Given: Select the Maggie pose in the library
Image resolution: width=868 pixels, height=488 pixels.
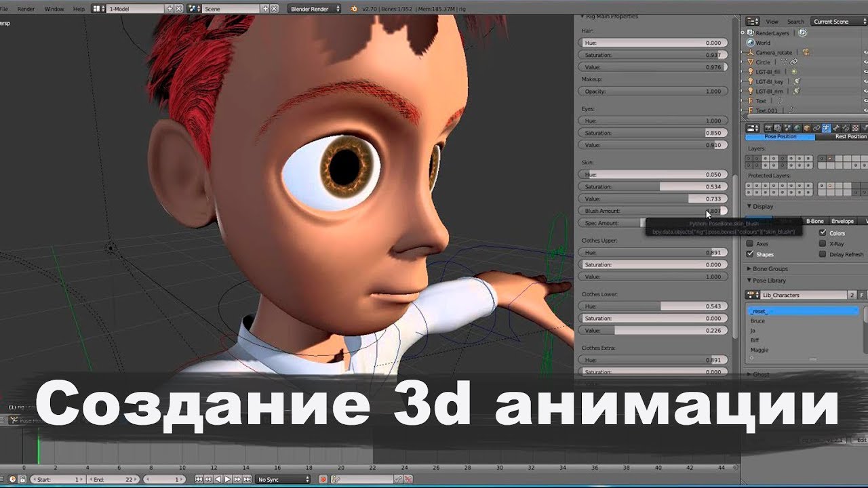Looking at the screenshot, I should click(759, 350).
